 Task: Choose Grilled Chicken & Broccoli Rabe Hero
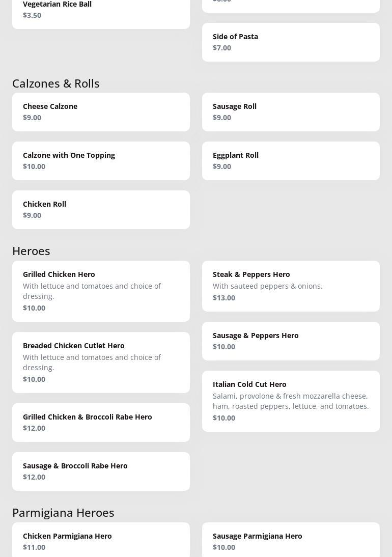pyautogui.click(x=101, y=423)
